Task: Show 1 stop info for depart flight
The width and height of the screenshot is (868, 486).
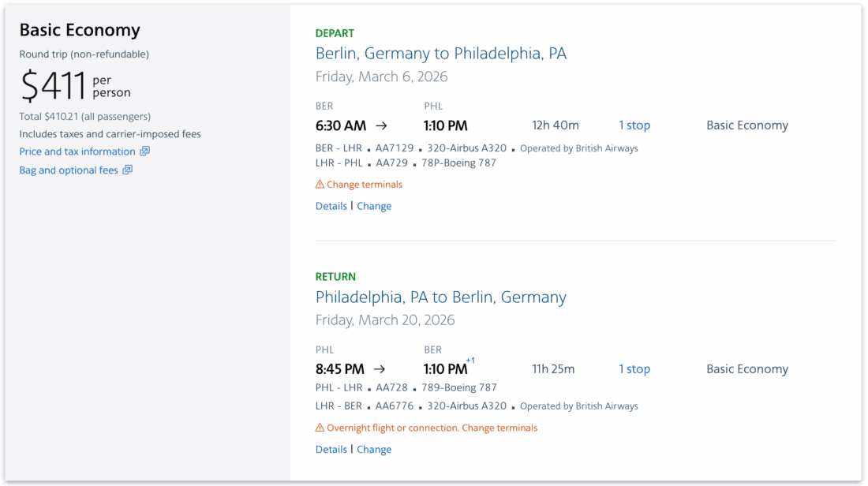Action: [634, 125]
